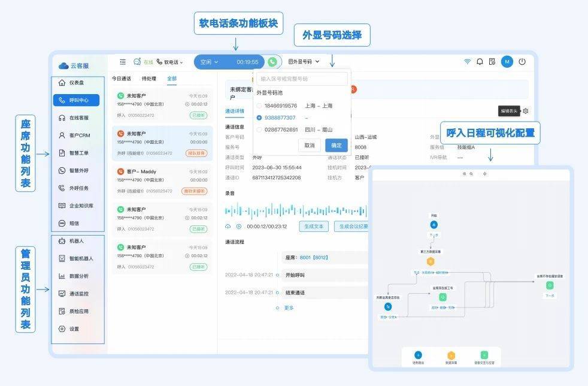Switch to 待处理 tab

149,79
